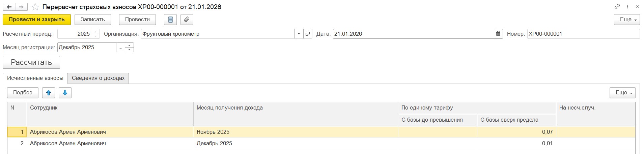Open the Организация record form icon
This screenshot has height=154, width=644.
[308, 34]
